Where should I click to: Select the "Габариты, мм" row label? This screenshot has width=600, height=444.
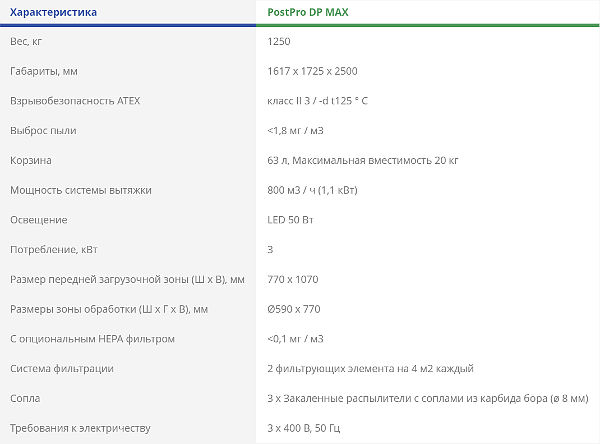(43, 72)
